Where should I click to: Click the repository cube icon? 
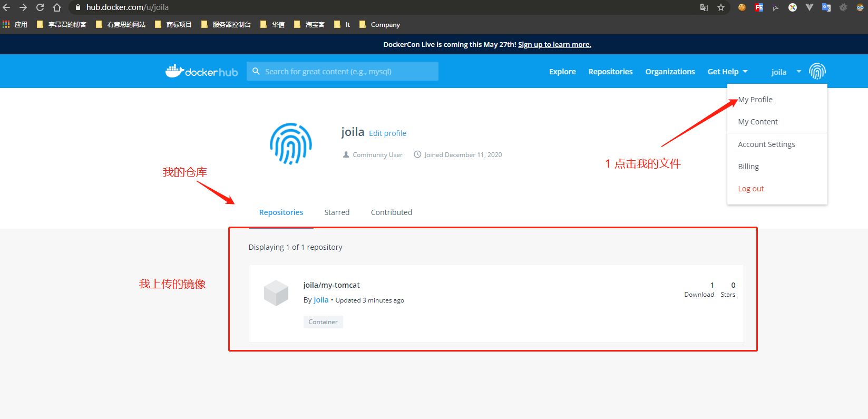tap(276, 293)
